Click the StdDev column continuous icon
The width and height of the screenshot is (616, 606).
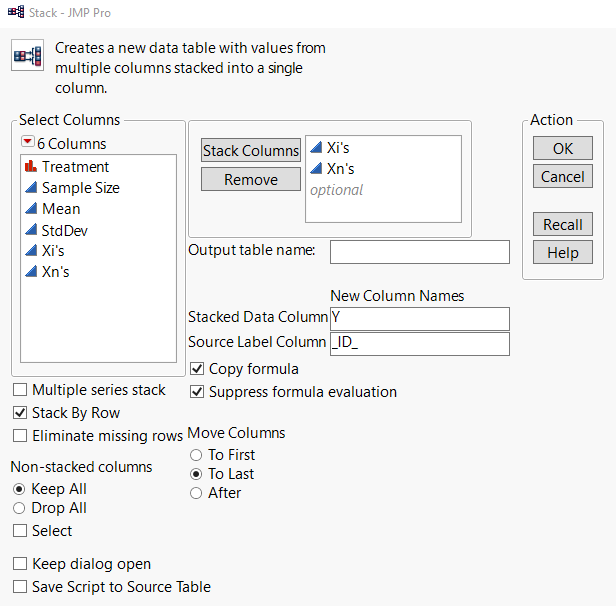(x=30, y=230)
